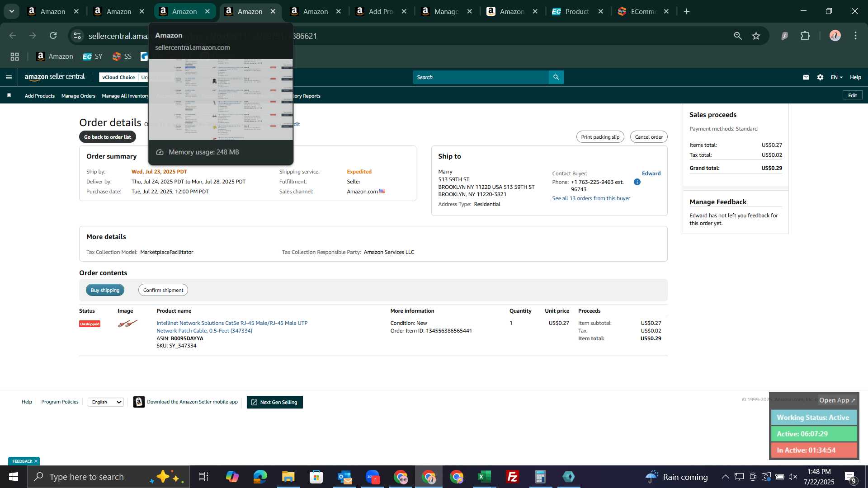Click the amazon seller central logo
This screenshot has height=488, width=868.
tap(55, 77)
